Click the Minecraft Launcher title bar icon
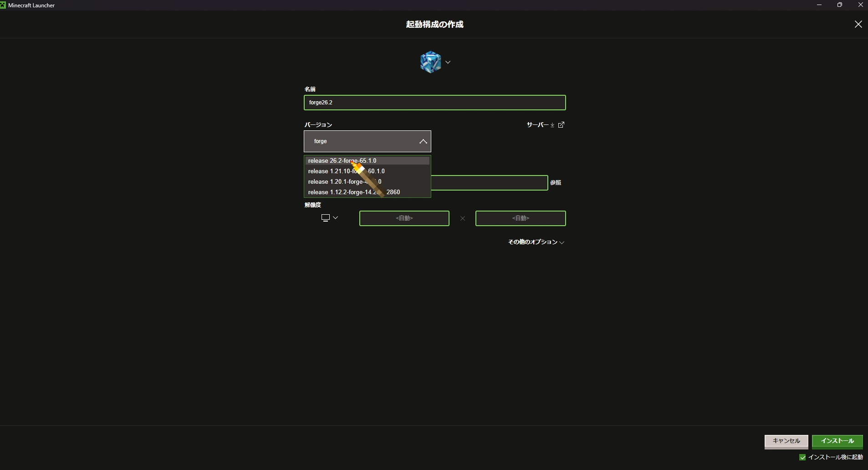The width and height of the screenshot is (868, 470). tap(3, 5)
